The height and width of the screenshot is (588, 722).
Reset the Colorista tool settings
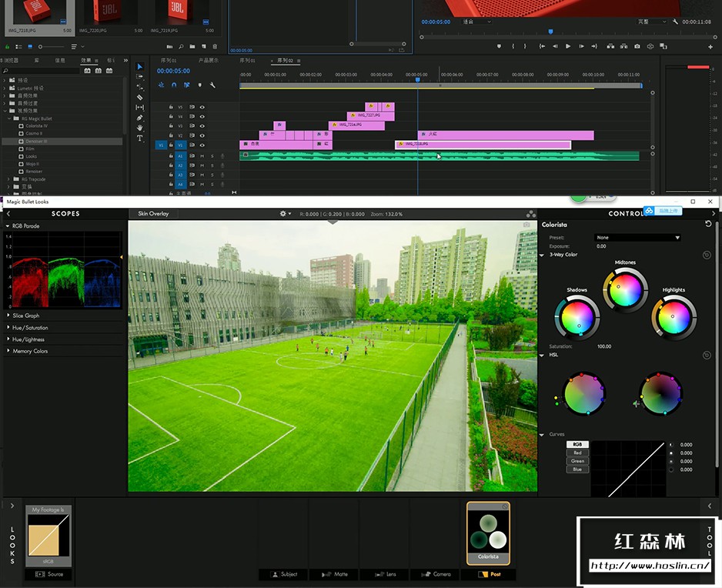click(x=708, y=224)
